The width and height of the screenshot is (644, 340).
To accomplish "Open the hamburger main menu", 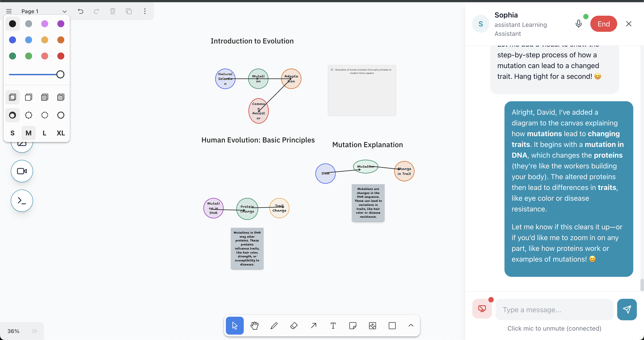I will [x=9, y=11].
